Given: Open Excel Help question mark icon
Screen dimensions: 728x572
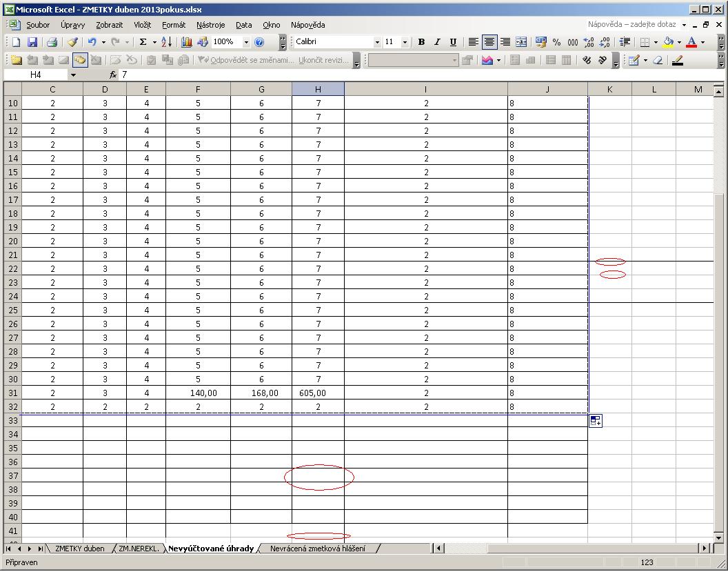Looking at the screenshot, I should click(x=259, y=42).
